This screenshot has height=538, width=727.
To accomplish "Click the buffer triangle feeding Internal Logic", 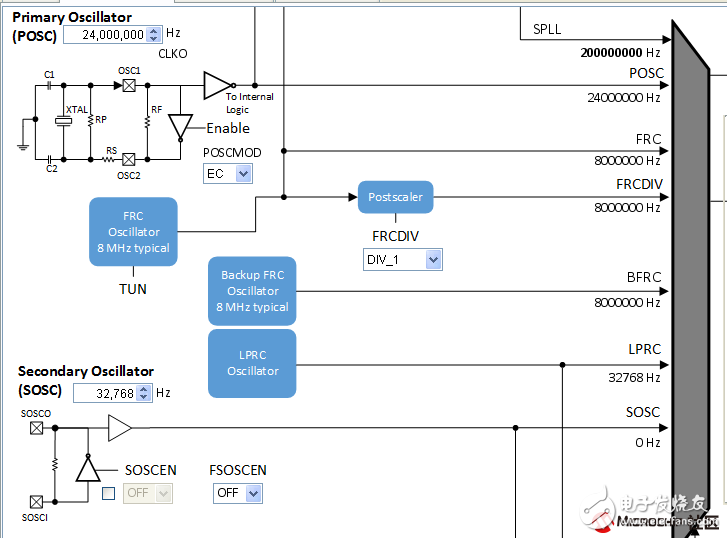I will coord(217,86).
